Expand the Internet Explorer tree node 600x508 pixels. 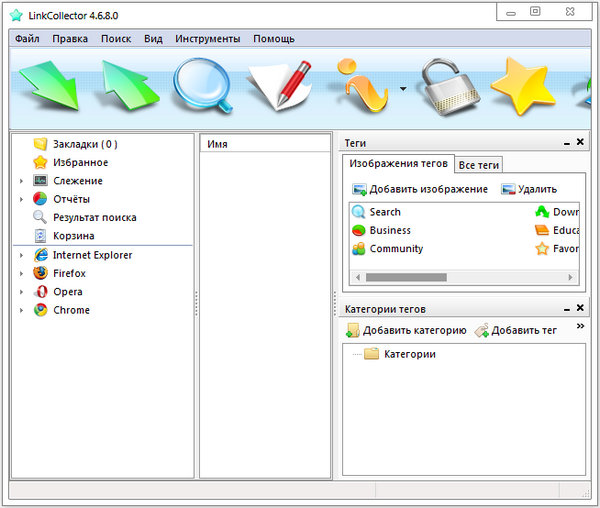pyautogui.click(x=21, y=255)
